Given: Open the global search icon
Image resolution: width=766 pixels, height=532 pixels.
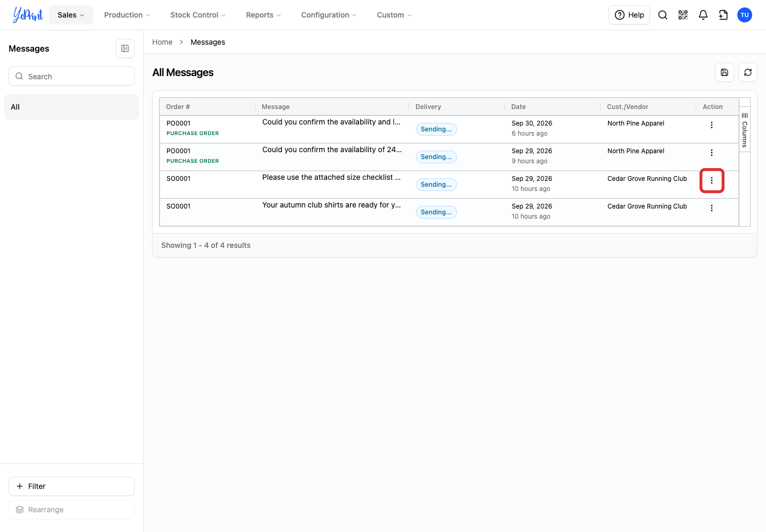Looking at the screenshot, I should click(663, 15).
